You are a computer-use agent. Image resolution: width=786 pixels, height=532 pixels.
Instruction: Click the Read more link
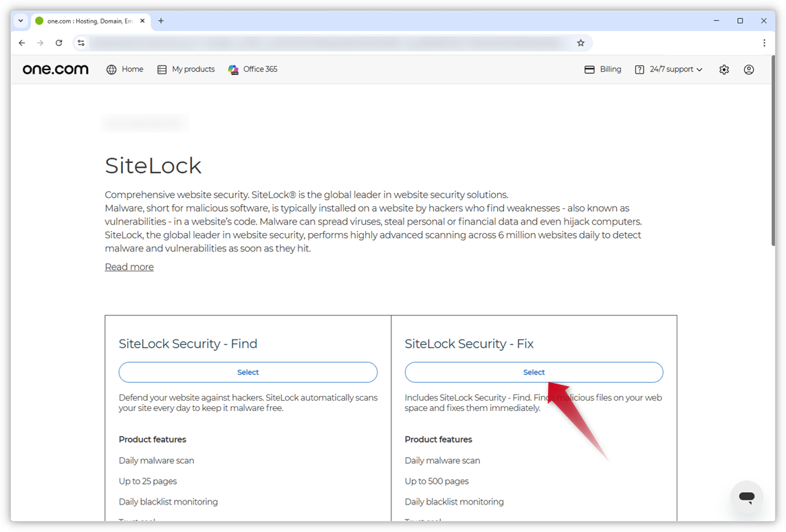pos(129,267)
